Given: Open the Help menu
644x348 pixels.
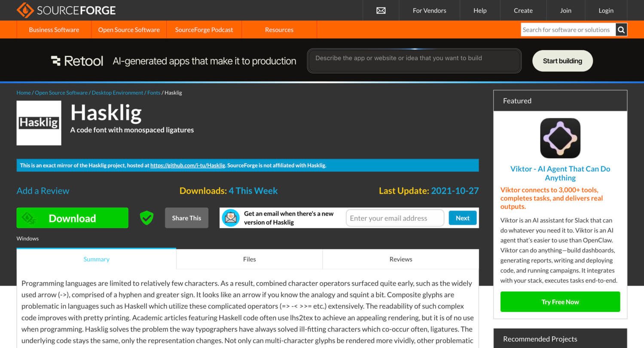Looking at the screenshot, I should point(480,10).
